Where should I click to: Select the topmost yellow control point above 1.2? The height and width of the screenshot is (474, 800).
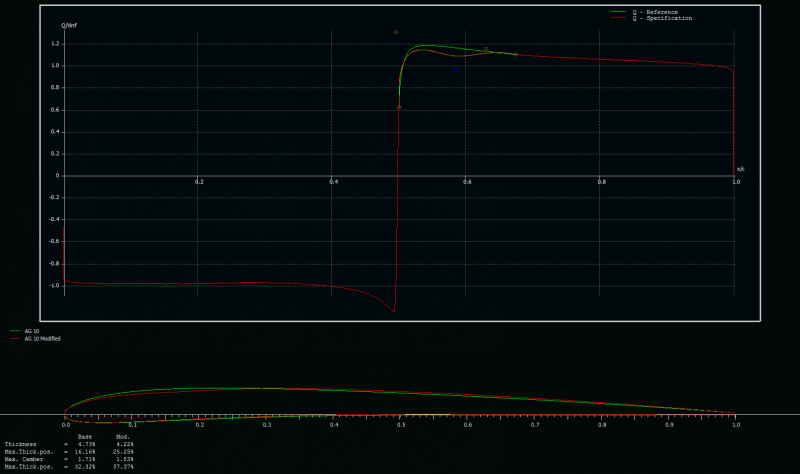tap(395, 32)
